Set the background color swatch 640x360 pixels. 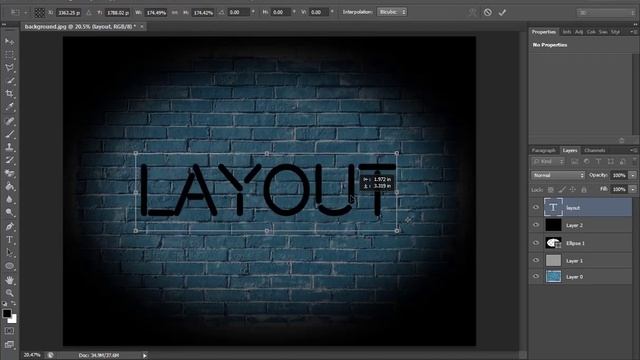13,319
